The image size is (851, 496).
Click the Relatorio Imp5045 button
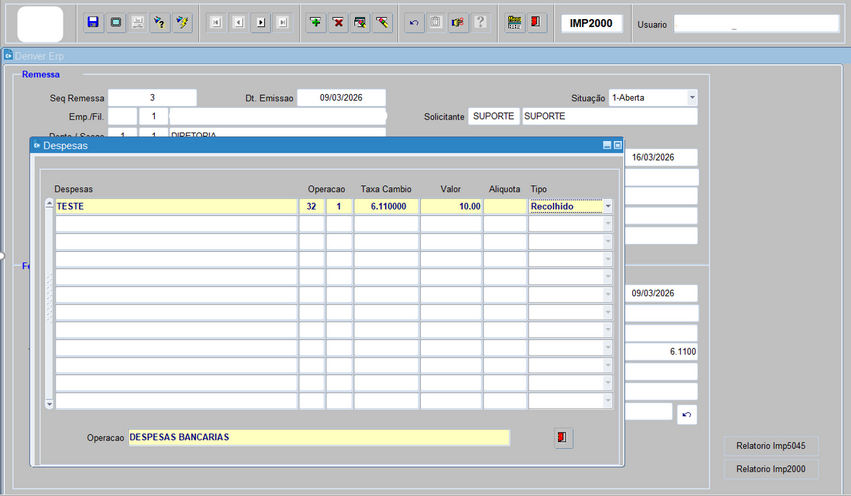pyautogui.click(x=769, y=445)
